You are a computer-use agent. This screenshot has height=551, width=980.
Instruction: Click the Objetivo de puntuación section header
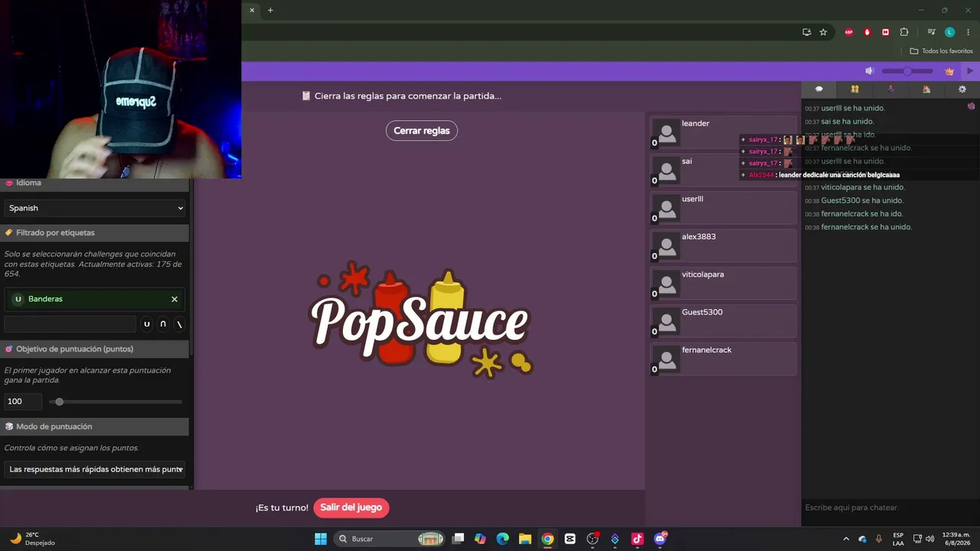[95, 349]
